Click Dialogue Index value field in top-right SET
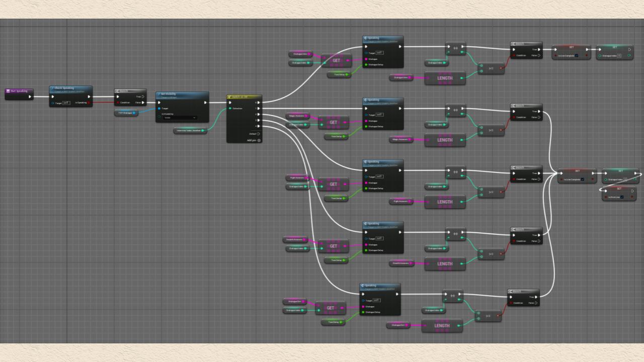 coord(619,56)
